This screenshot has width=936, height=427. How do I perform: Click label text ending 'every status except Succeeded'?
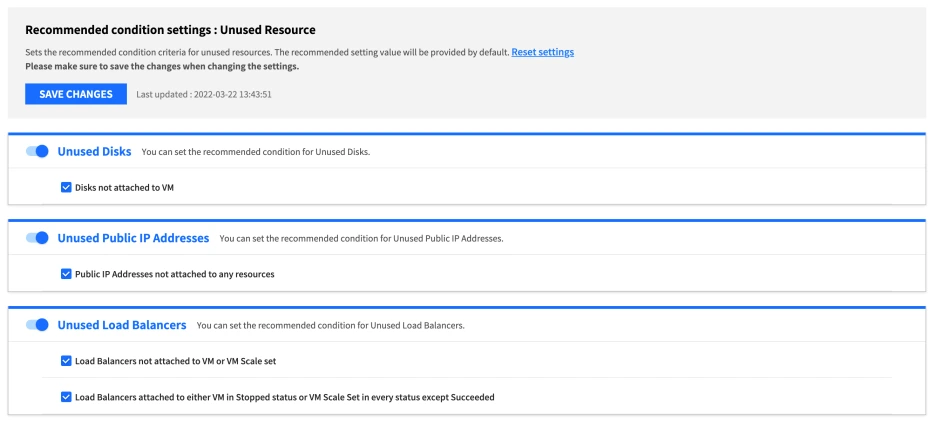tap(284, 397)
